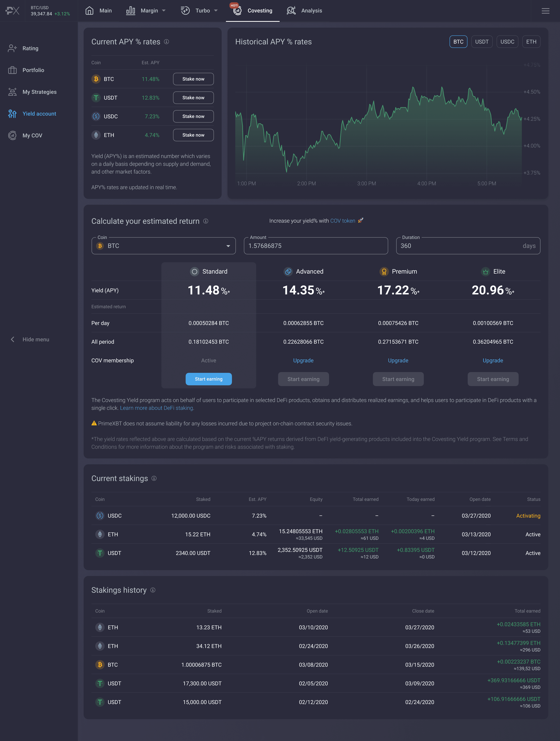Screen dimensions: 560x741
Task: Click Start earning for Standard plan
Action: (x=208, y=378)
